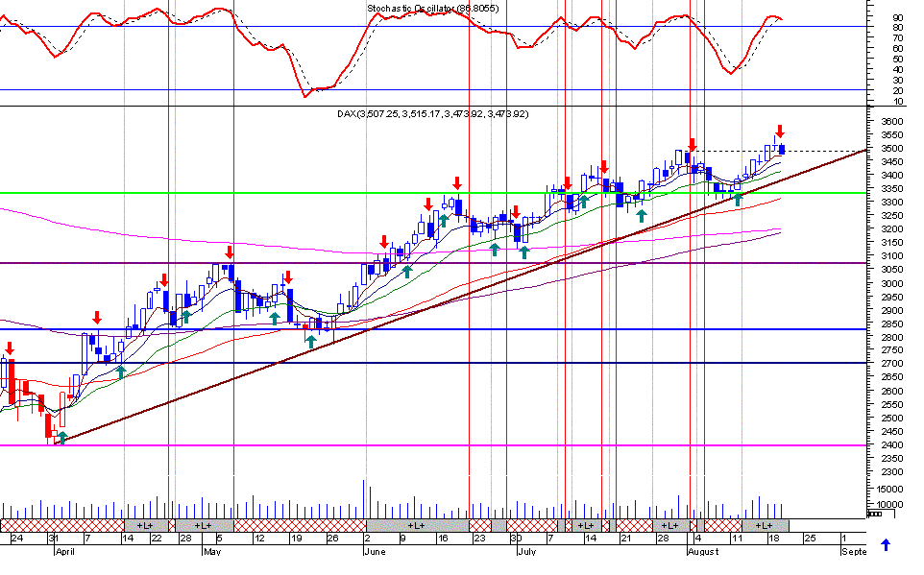The height and width of the screenshot is (575, 924).
Task: Click the 2700 price axis label
Action: 892,364
